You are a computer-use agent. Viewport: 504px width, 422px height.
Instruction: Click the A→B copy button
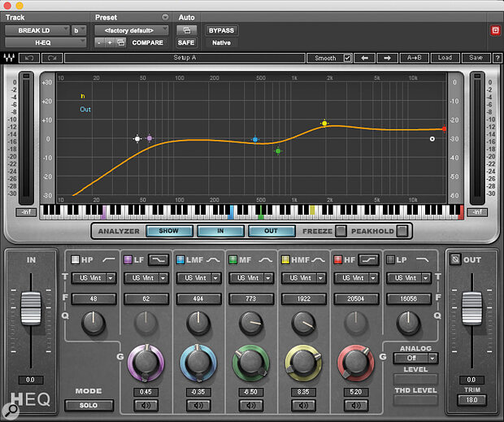[414, 59]
